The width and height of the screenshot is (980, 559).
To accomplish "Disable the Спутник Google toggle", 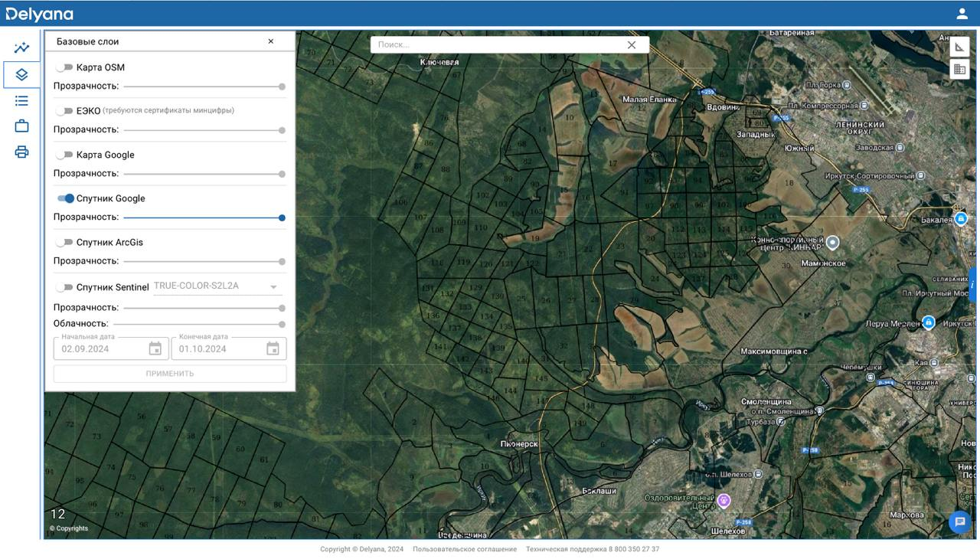I will [x=65, y=198].
